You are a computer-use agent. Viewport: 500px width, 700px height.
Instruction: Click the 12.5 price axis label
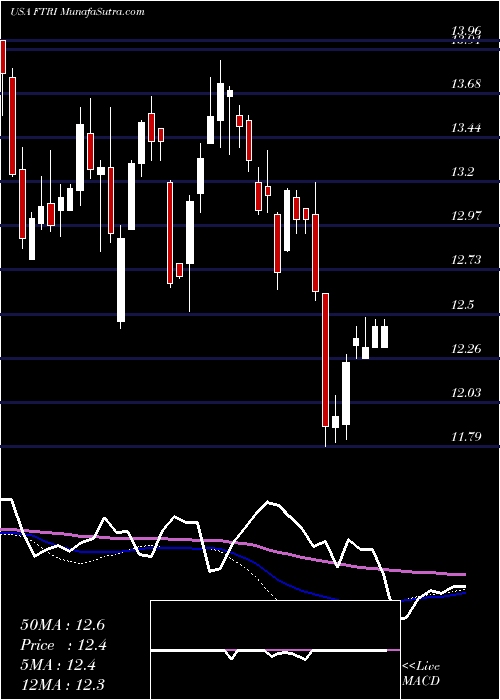(x=463, y=304)
